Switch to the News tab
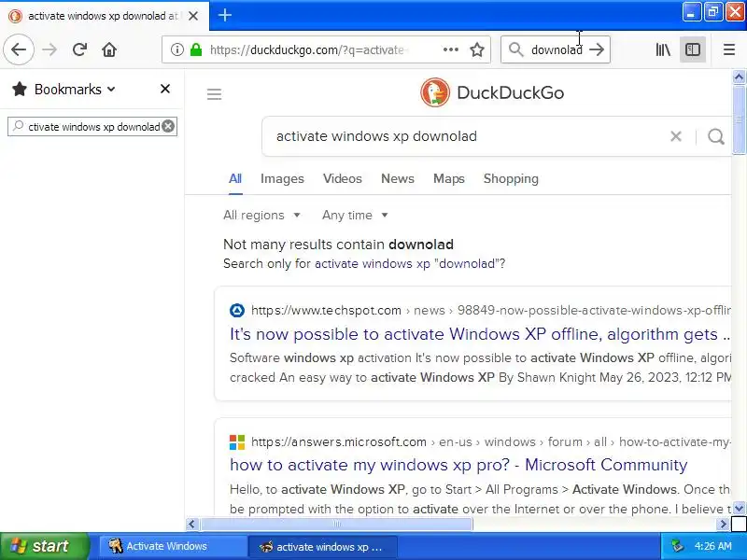 (x=398, y=178)
